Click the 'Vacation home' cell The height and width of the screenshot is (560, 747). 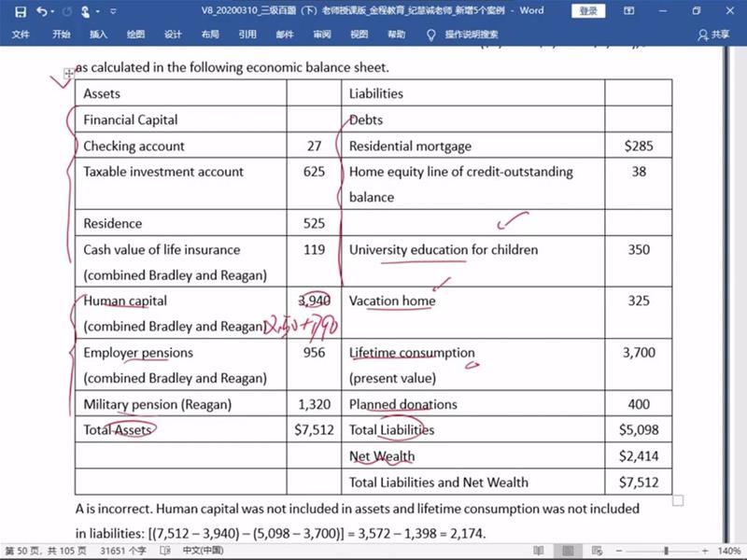[473, 313]
